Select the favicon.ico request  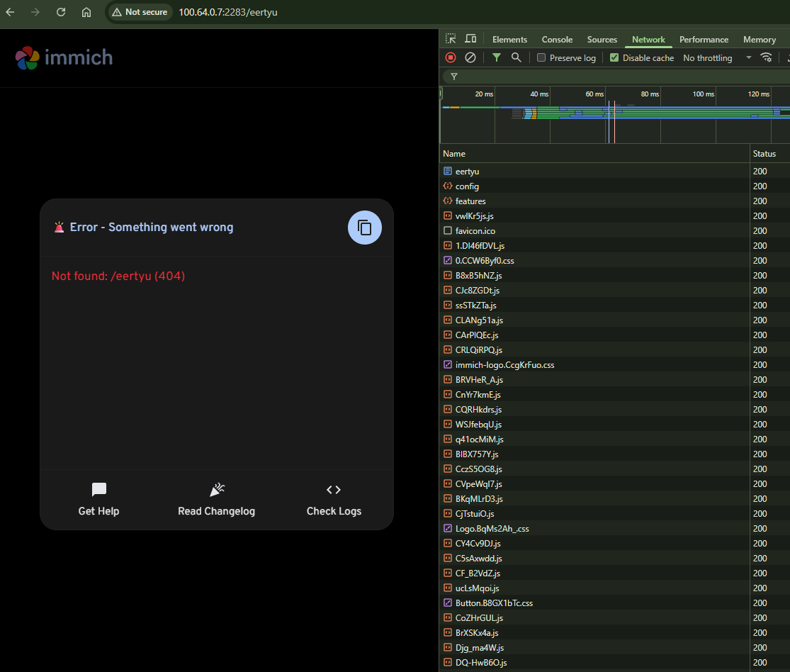tap(615, 231)
